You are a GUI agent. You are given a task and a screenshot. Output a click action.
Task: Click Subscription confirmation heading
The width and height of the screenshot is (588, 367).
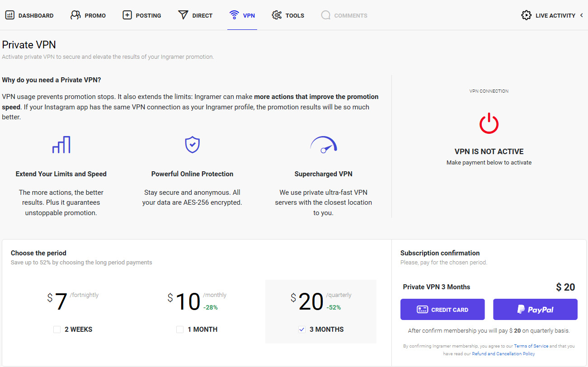point(440,253)
